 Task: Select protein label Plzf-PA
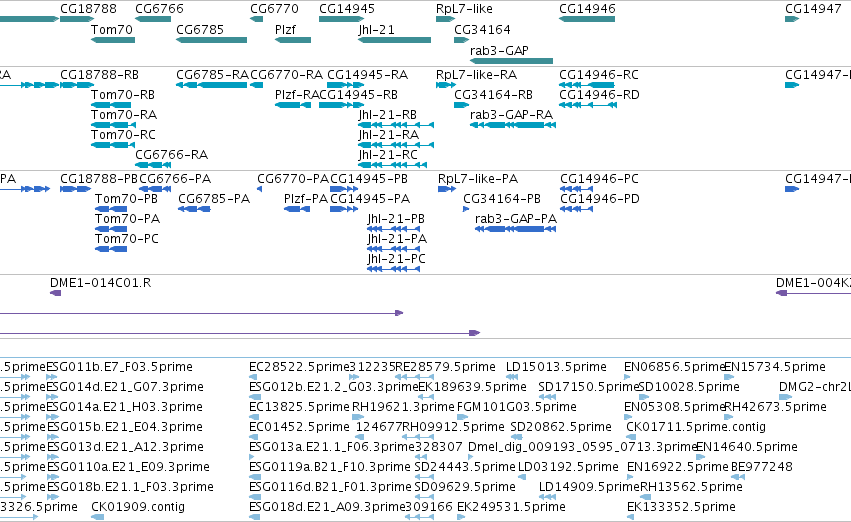(x=306, y=199)
